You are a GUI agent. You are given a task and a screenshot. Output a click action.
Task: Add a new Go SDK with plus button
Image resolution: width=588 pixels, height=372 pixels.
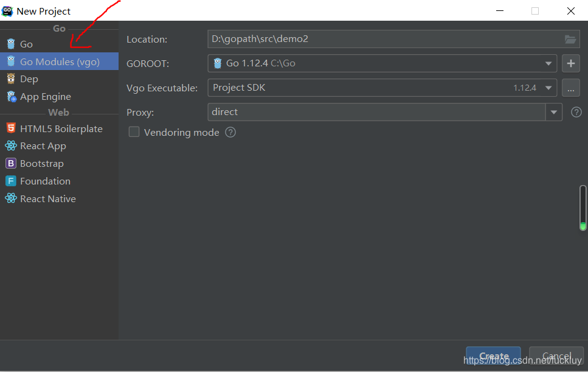pyautogui.click(x=570, y=63)
